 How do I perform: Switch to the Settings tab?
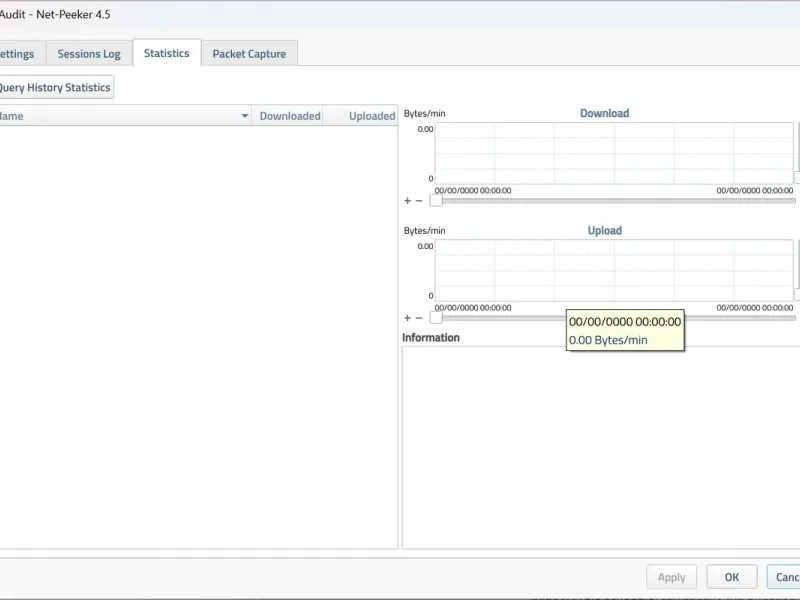pos(18,54)
